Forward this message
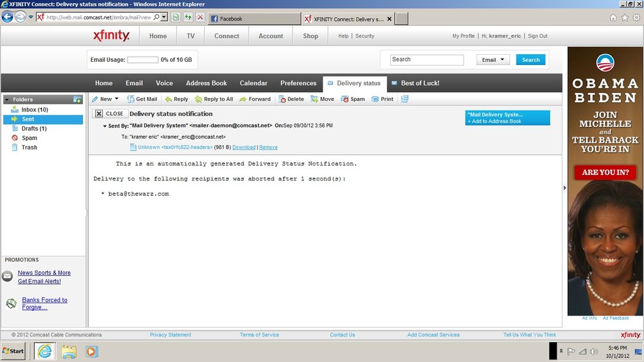644x362 pixels. tap(255, 99)
